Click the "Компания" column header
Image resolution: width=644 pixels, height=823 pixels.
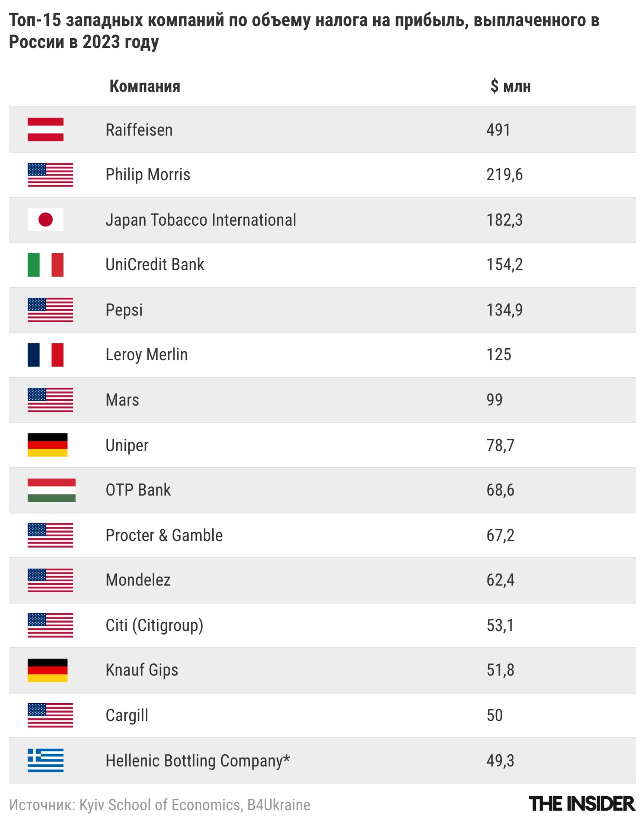pyautogui.click(x=145, y=86)
